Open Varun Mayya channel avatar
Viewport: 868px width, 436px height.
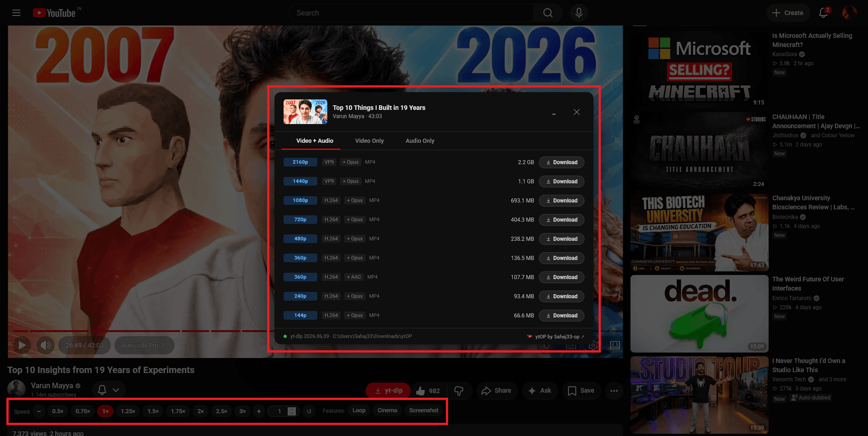pyautogui.click(x=16, y=389)
